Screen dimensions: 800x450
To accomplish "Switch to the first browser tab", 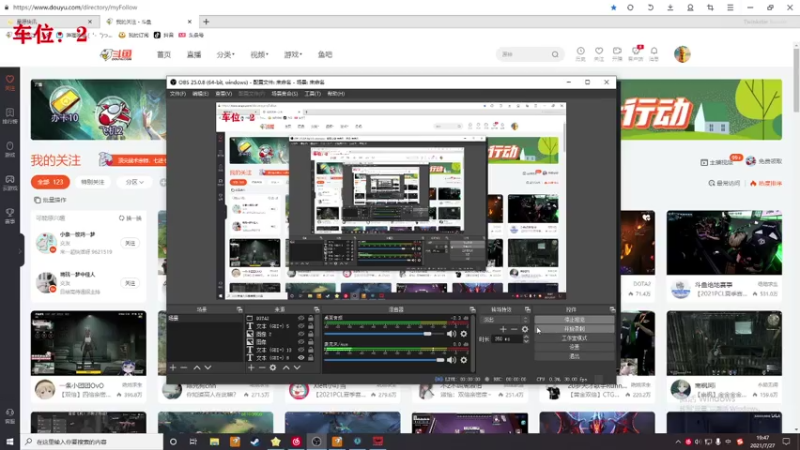I will coord(48,21).
